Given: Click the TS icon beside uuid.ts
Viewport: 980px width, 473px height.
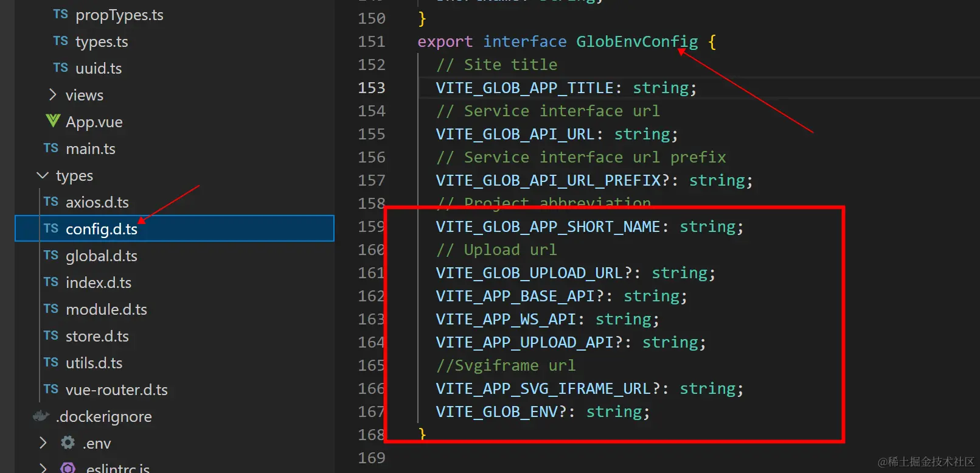Looking at the screenshot, I should pos(60,68).
